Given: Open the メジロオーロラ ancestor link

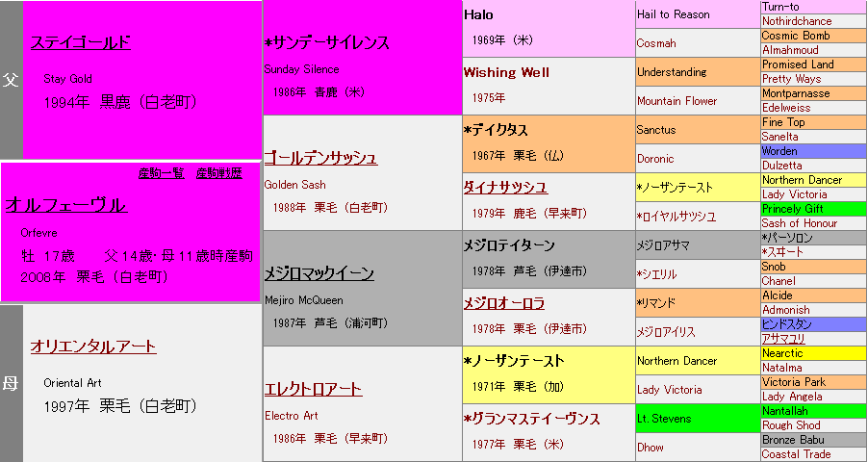Looking at the screenshot, I should pos(503,303).
